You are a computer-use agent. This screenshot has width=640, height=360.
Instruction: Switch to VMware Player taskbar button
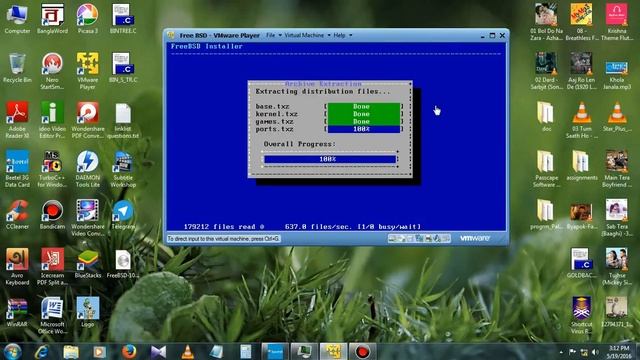[333, 352]
